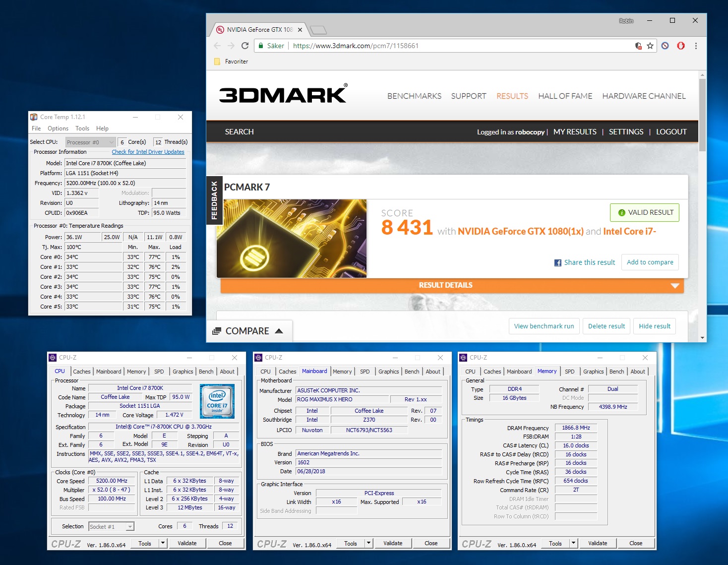The width and height of the screenshot is (728, 565).
Task: Click Delete result button
Action: tap(607, 326)
